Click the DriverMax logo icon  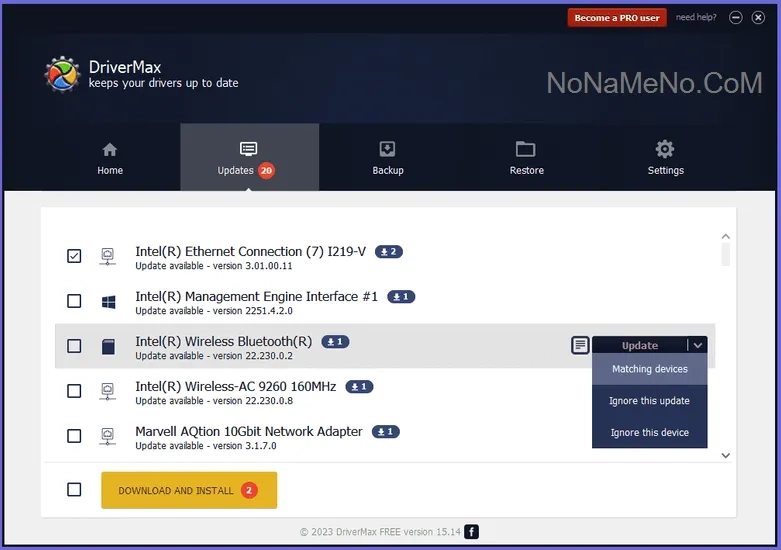coord(62,75)
